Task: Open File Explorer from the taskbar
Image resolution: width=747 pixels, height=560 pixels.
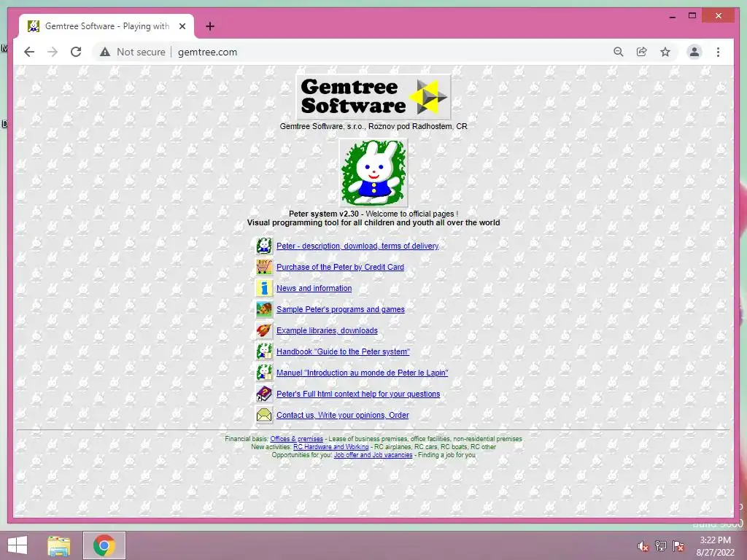Action: 58,545
